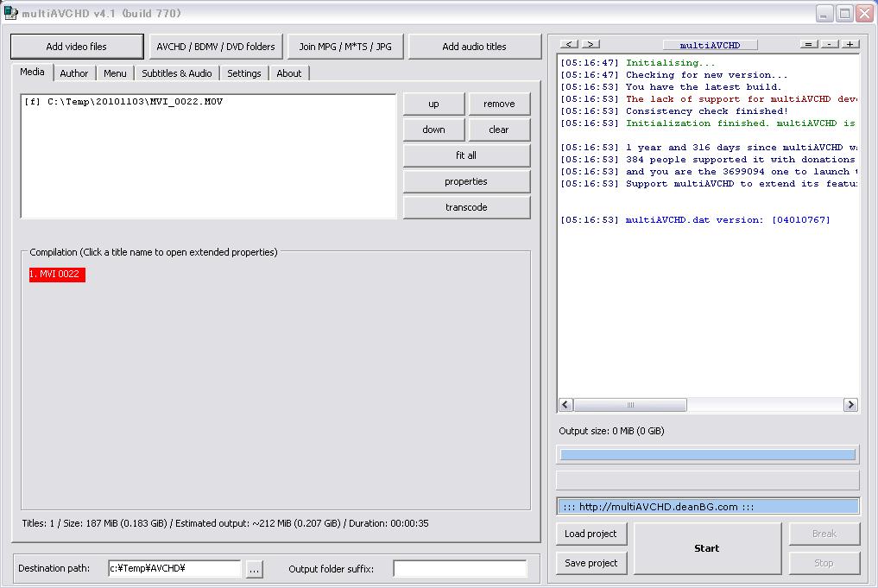Browse destination path with ... button
The image size is (878, 588).
tap(254, 569)
